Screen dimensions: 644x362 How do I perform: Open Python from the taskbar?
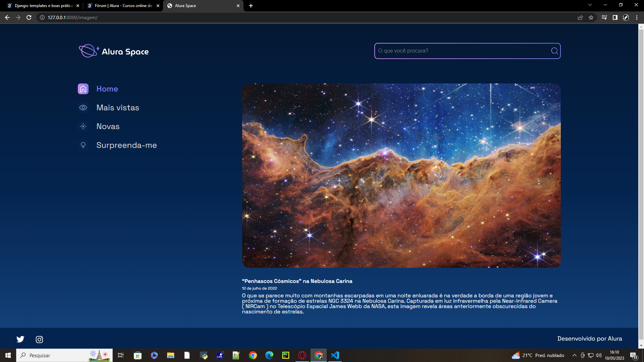(x=204, y=355)
